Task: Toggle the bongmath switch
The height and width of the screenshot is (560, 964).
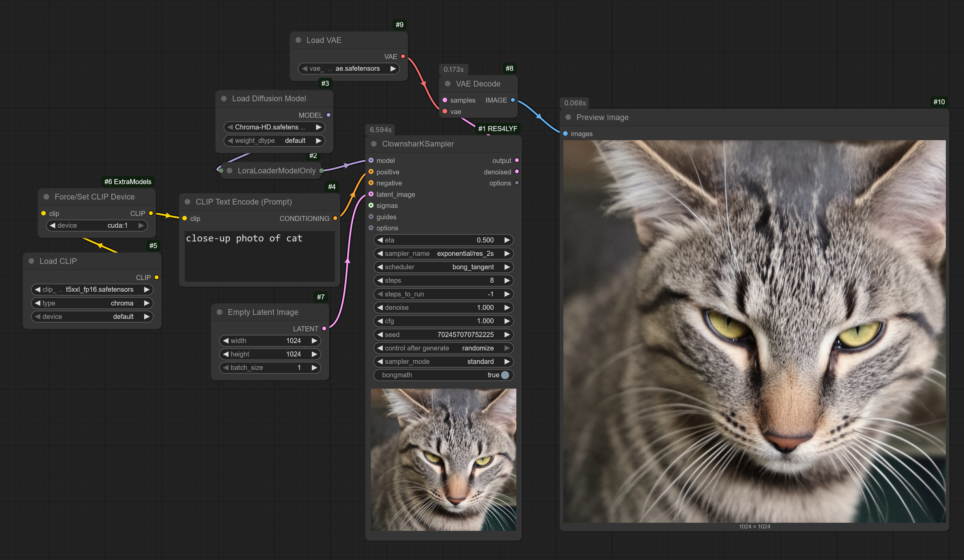Action: [x=505, y=375]
